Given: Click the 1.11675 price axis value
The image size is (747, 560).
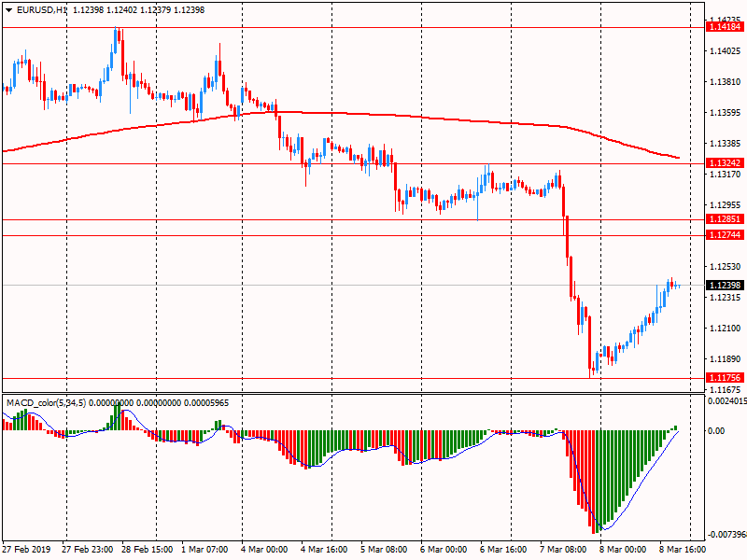Looking at the screenshot, I should click(726, 389).
